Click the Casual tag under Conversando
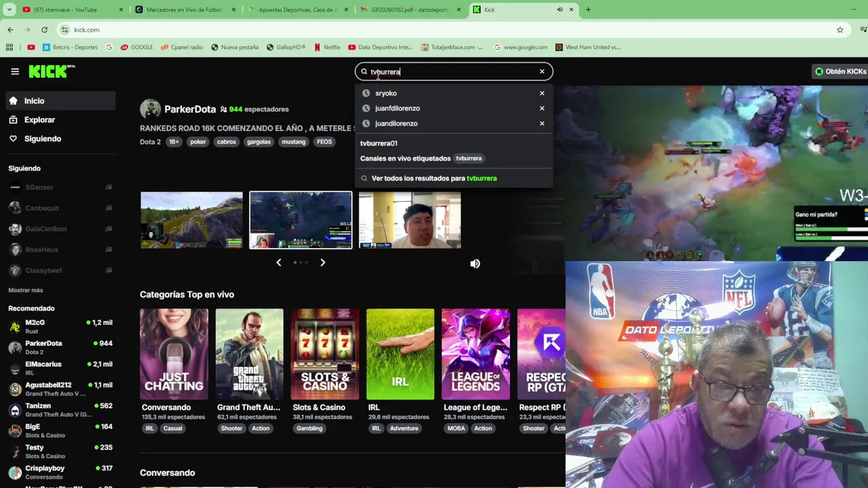Viewport: 868px width, 488px height. click(x=172, y=428)
